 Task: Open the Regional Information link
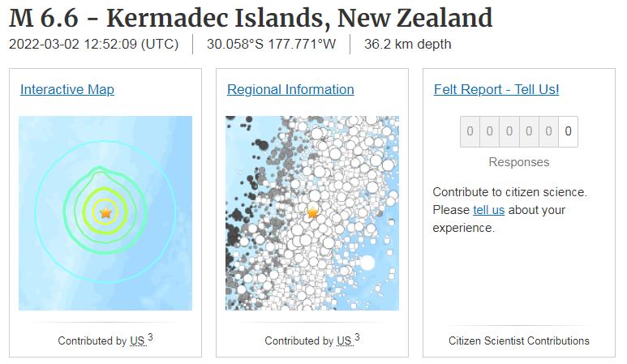click(x=290, y=89)
